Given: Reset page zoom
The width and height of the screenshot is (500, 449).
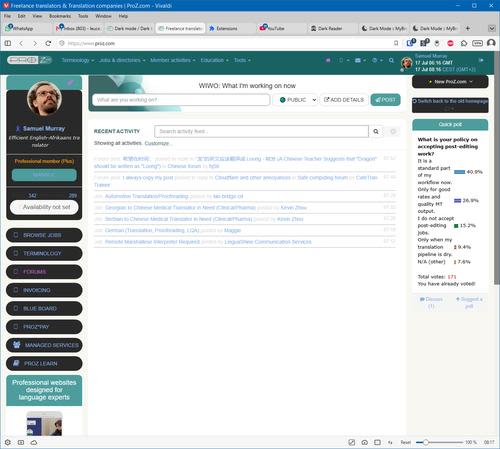Looking at the screenshot, I should (406, 442).
